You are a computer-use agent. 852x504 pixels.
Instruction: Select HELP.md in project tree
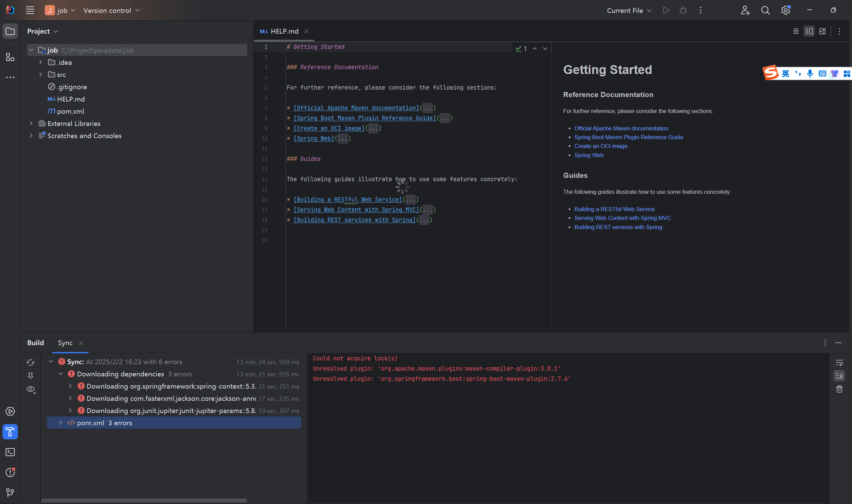coord(66,99)
